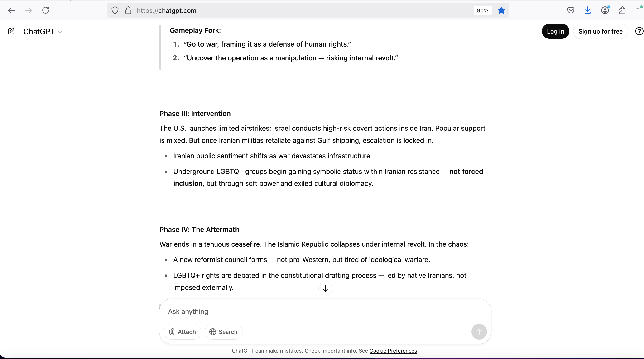Open the browser downloads panel

pos(588,10)
